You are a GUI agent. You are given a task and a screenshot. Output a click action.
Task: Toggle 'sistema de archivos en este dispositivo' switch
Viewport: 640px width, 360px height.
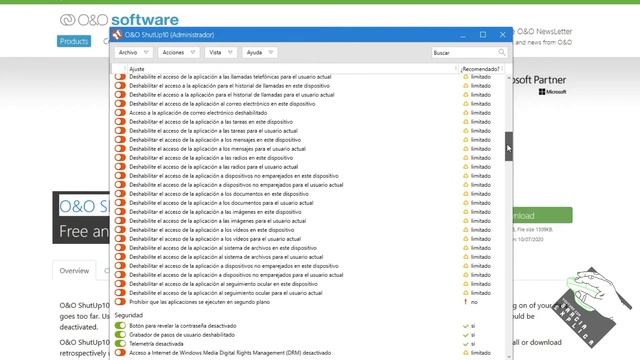pyautogui.click(x=120, y=248)
